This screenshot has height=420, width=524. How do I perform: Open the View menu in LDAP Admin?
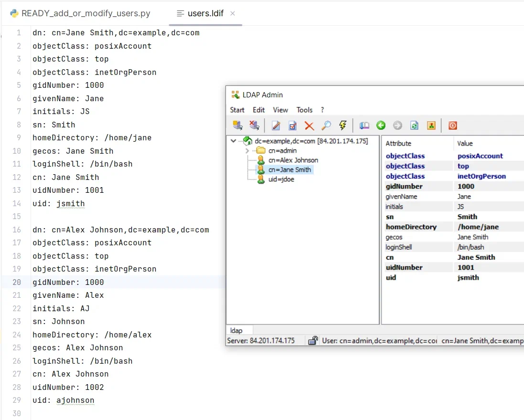pyautogui.click(x=280, y=110)
